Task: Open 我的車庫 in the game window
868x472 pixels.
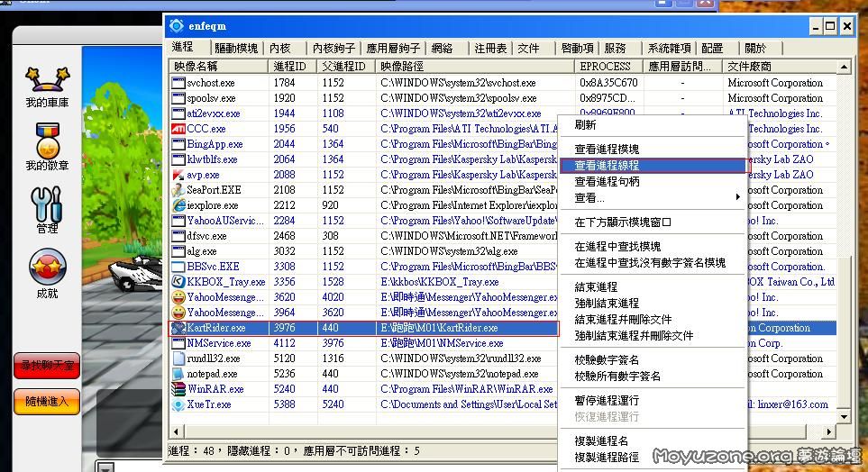Action: point(47,86)
